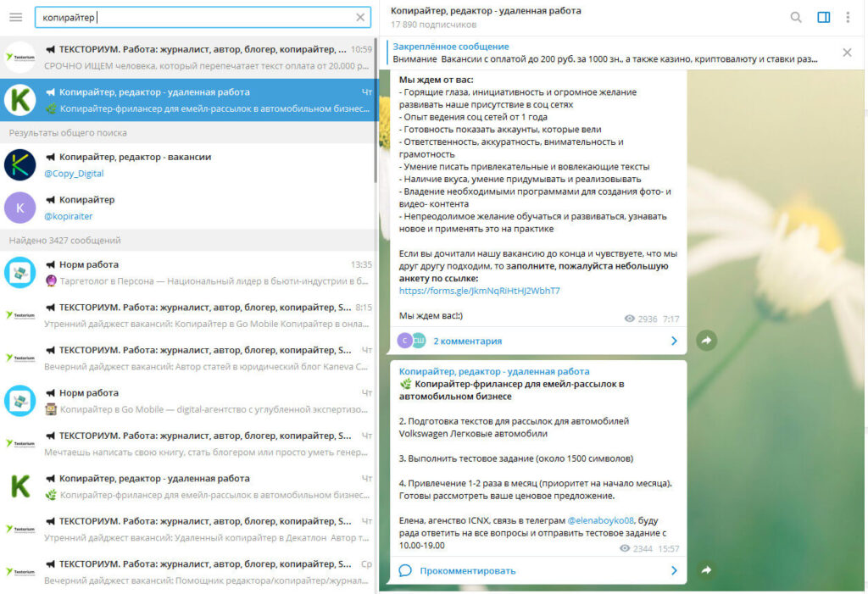Share the first post with forward icon

706,341
